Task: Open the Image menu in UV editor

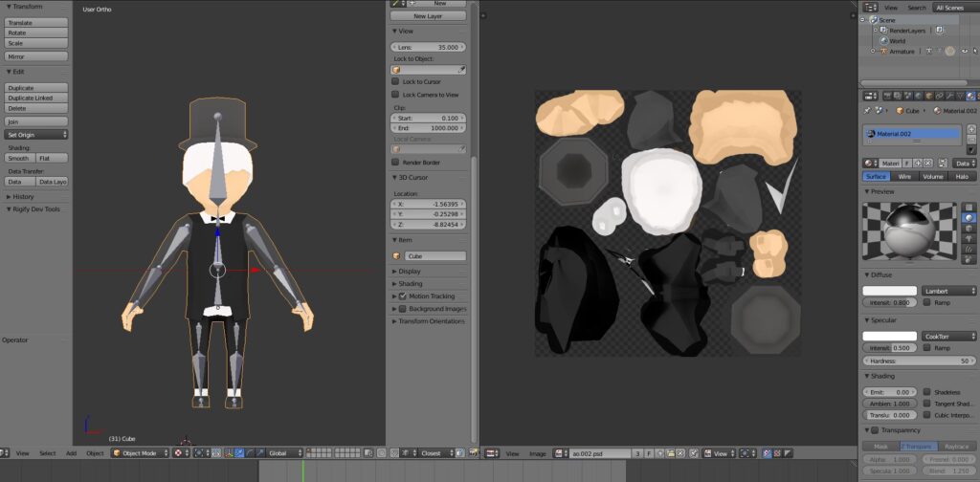Action: point(538,454)
